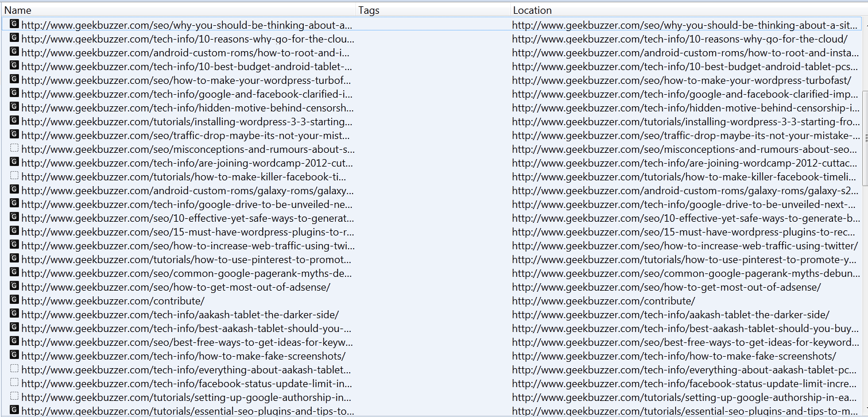Viewport: 868px width, 417px height.
Task: Click the vertical scrollbar thumb on the right
Action: [x=865, y=138]
